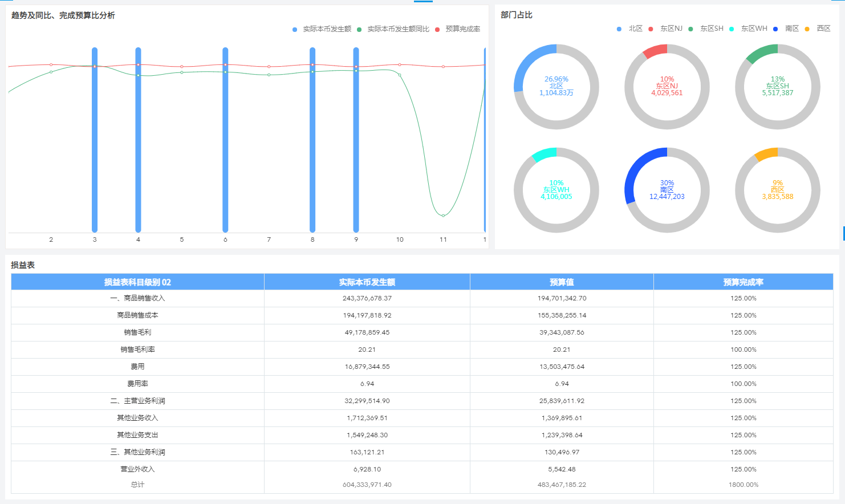Select the 北区 26.96% donut chart

pos(556,87)
